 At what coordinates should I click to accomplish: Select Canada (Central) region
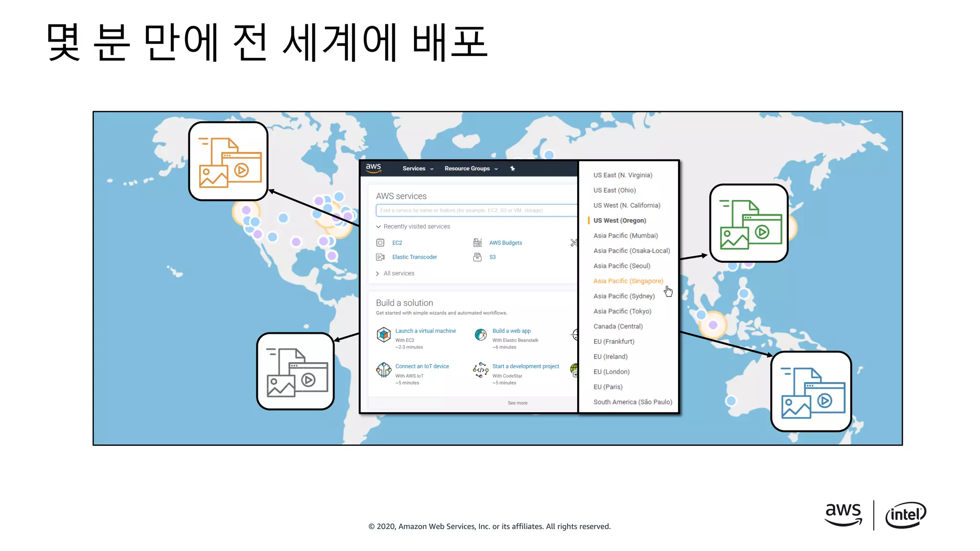click(618, 327)
